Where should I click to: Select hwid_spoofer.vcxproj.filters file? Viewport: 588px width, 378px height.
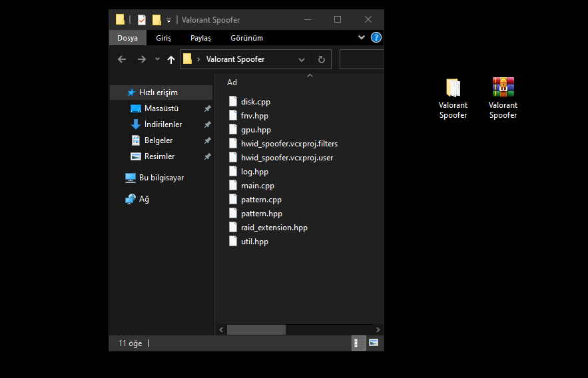[289, 144]
